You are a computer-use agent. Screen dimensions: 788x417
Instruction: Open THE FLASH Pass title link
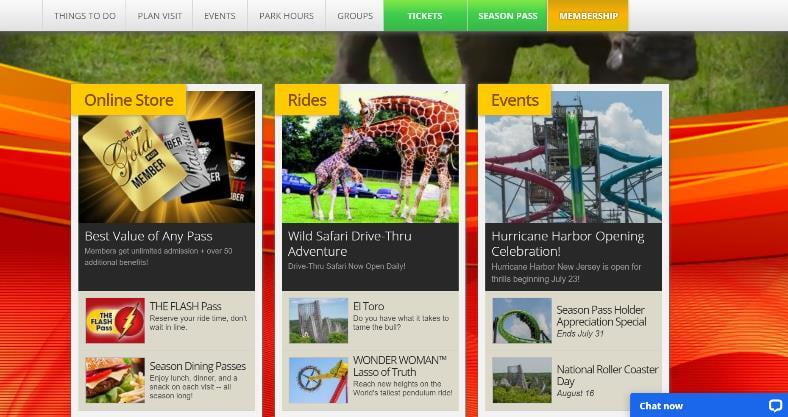[x=185, y=306]
